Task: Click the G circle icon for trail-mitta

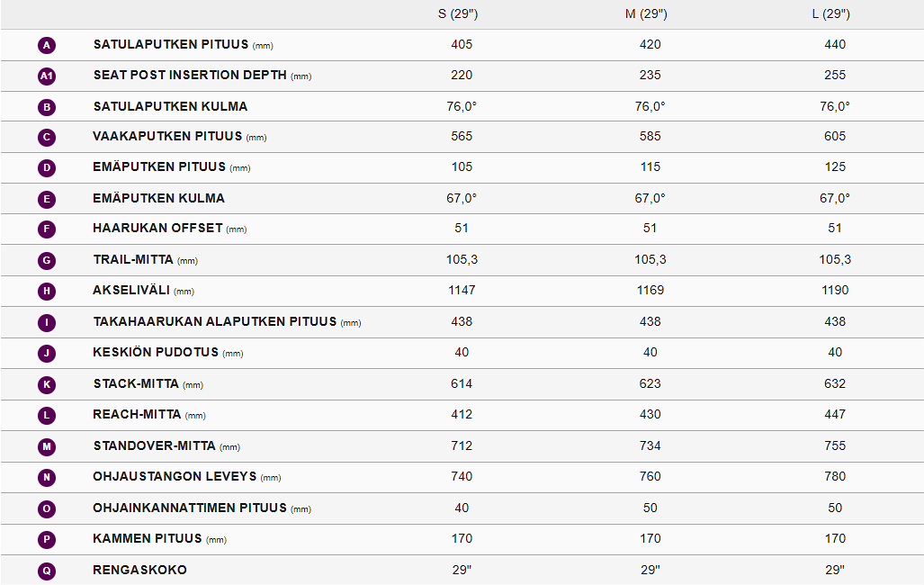Action: click(x=48, y=261)
